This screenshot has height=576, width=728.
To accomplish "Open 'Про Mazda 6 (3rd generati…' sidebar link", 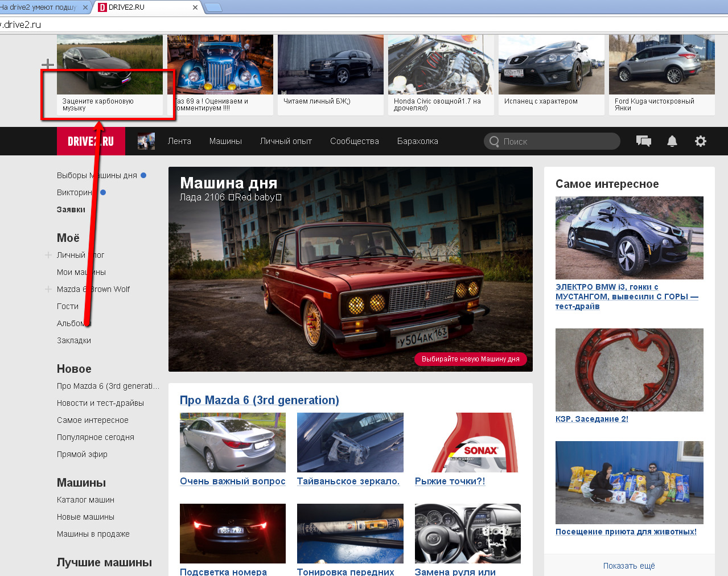I will (x=108, y=386).
